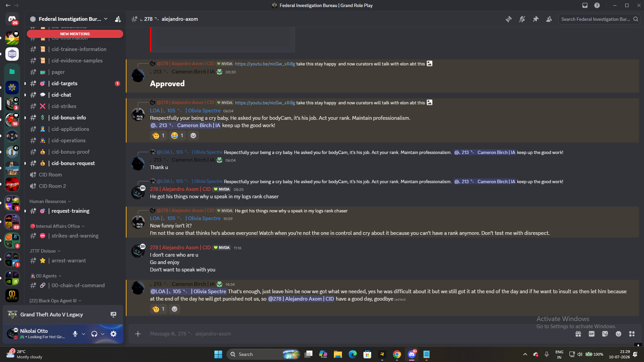
Task: Select the request-training channel
Action: (75, 211)
